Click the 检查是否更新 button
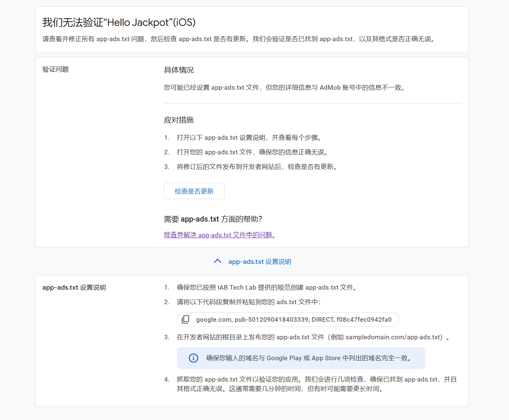This screenshot has height=420, width=509. click(x=194, y=191)
